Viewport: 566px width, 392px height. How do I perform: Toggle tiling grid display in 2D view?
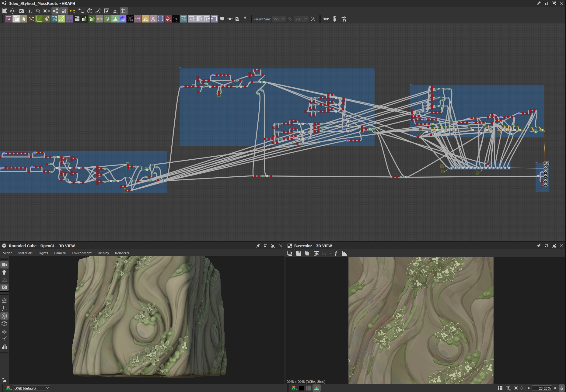[500, 388]
